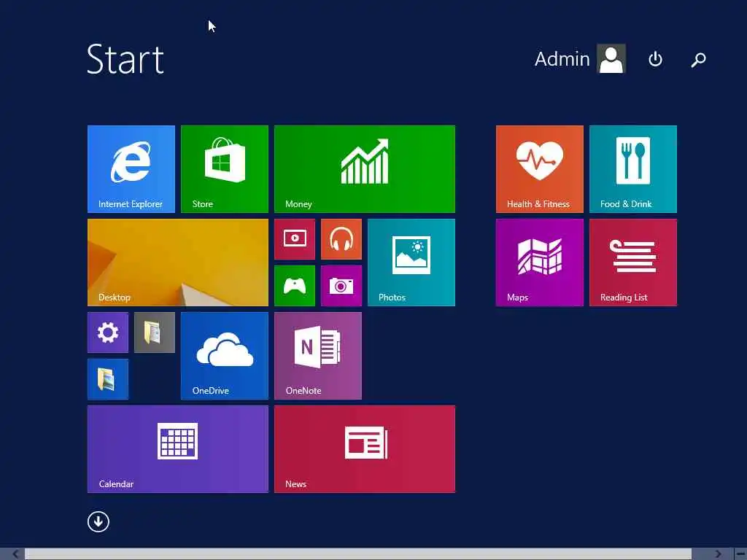This screenshot has width=747, height=560.
Task: Click the Admin account picture
Action: coord(611,59)
